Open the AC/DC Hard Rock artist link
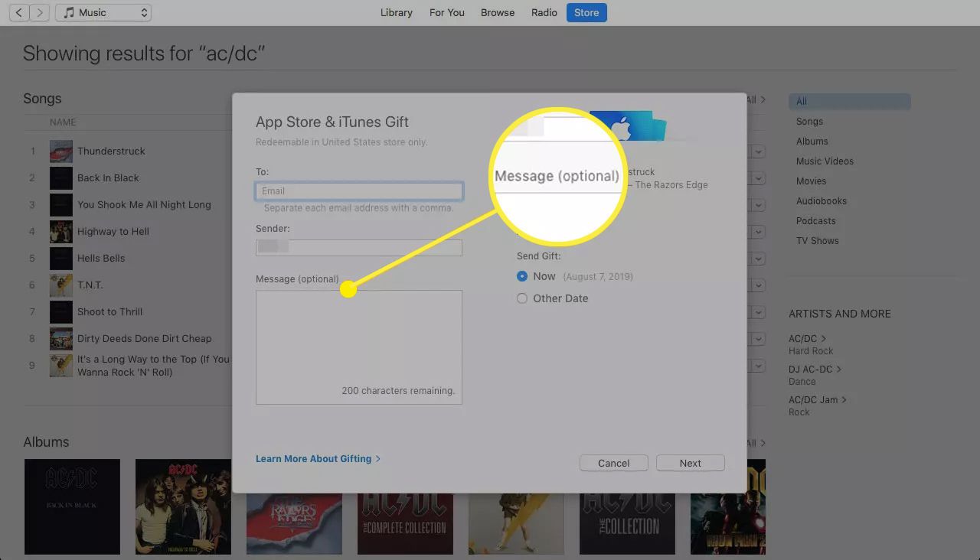Image resolution: width=980 pixels, height=560 pixels. pos(807,338)
